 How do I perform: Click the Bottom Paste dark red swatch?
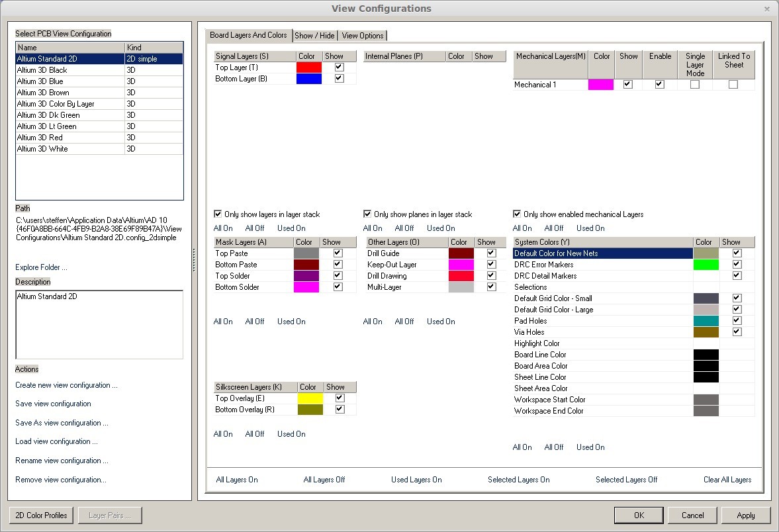point(306,264)
